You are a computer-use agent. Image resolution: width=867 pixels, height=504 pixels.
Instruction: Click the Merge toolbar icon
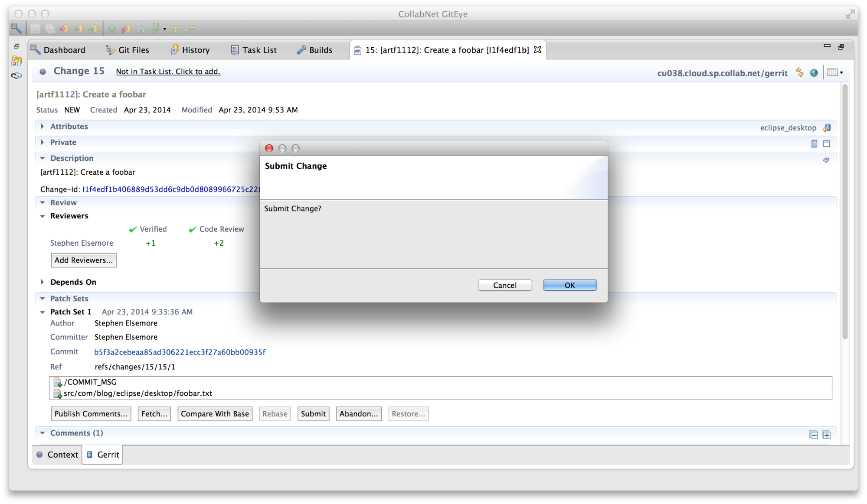click(x=175, y=29)
